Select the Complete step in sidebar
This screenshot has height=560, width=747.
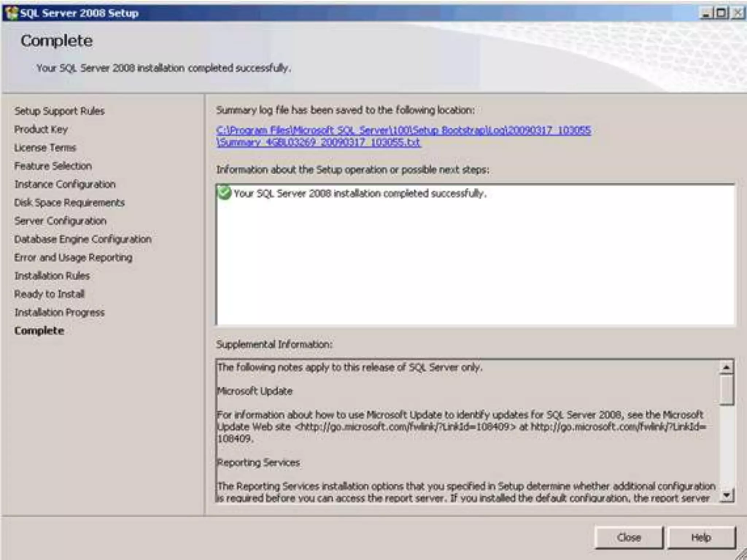[x=39, y=330]
